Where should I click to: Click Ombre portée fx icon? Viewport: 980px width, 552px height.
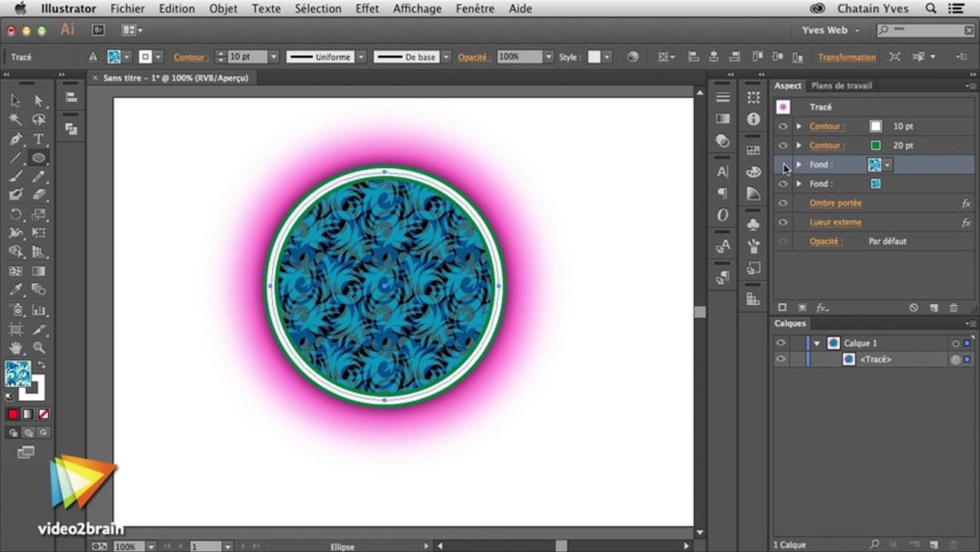(x=966, y=203)
